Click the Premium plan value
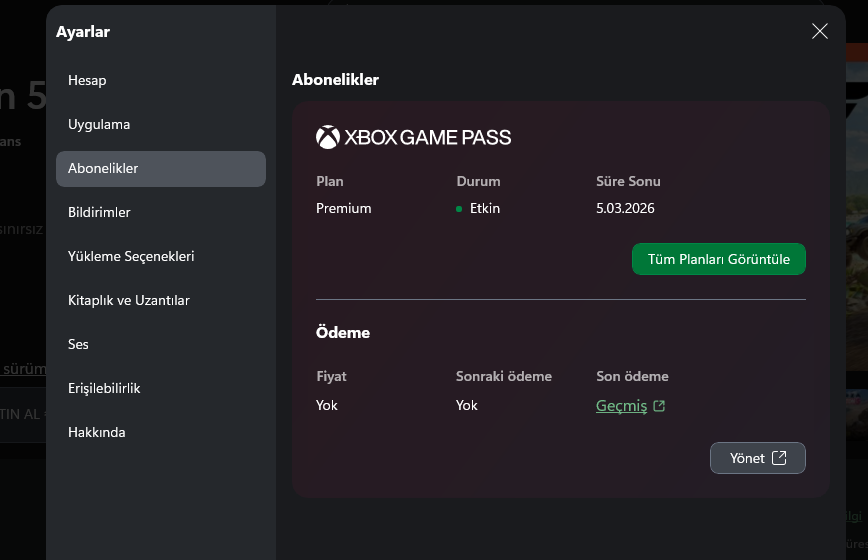This screenshot has height=560, width=868. (x=343, y=209)
